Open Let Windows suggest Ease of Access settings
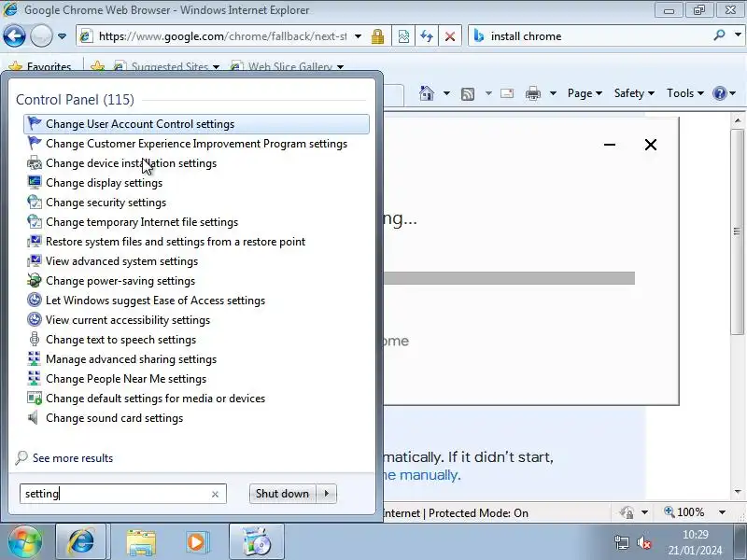 click(196, 300)
